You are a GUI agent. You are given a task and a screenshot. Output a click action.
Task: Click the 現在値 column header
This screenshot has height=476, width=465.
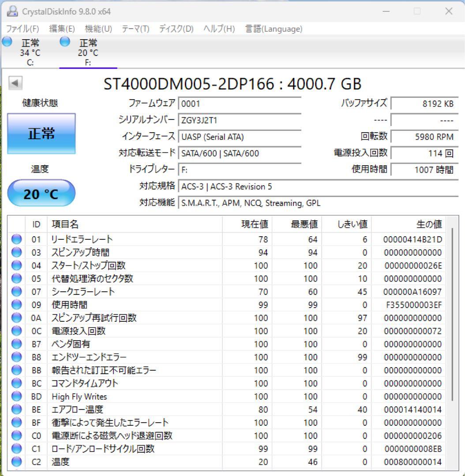point(247,224)
